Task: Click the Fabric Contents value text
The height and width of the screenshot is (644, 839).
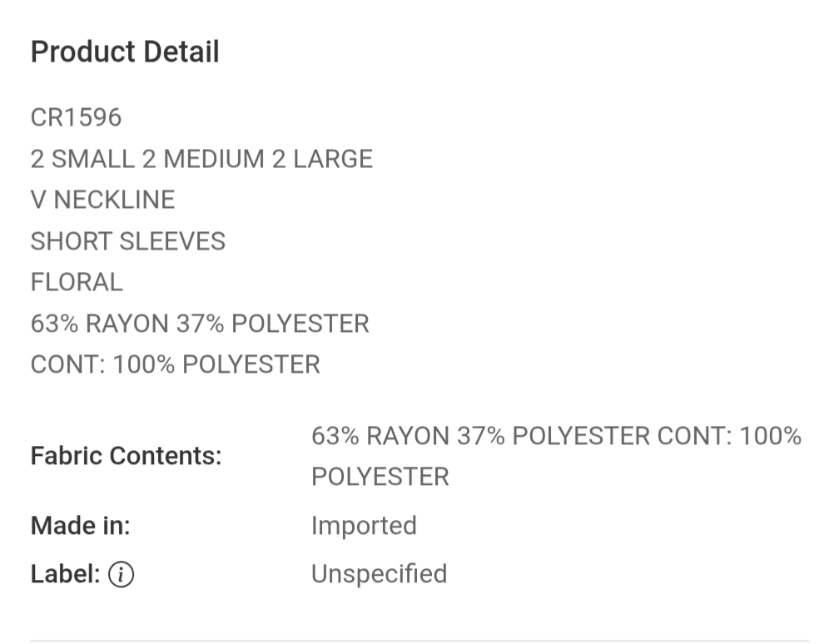Action: pyautogui.click(x=557, y=456)
